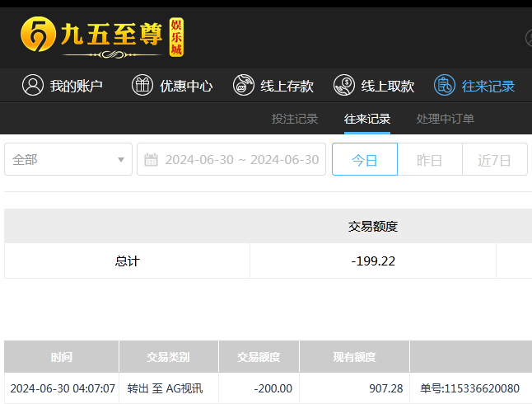Open 优惠中心 via its gift icon
This screenshot has width=532, height=404.
pos(142,85)
